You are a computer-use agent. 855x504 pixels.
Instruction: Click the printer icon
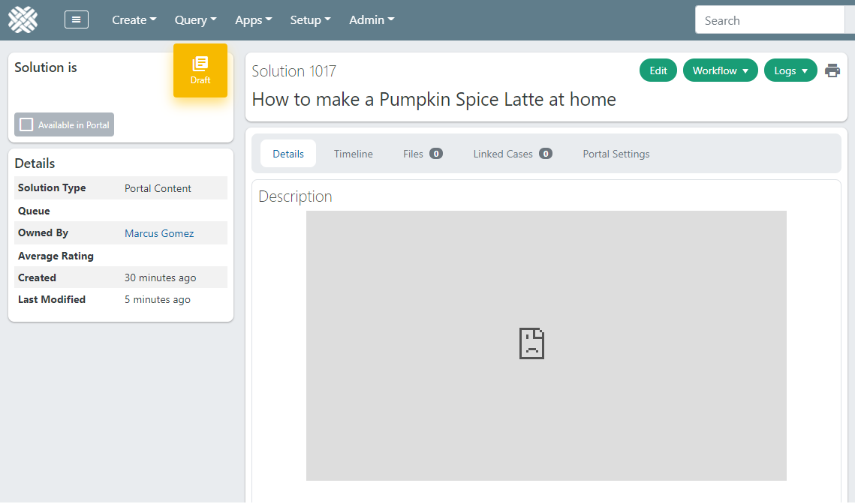[832, 70]
